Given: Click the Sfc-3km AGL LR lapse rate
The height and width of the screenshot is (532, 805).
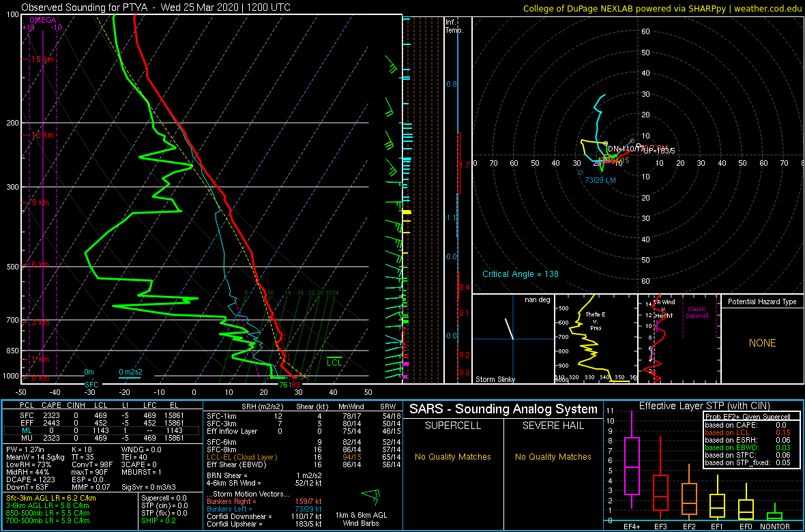Looking at the screenshot, I should tap(51, 498).
